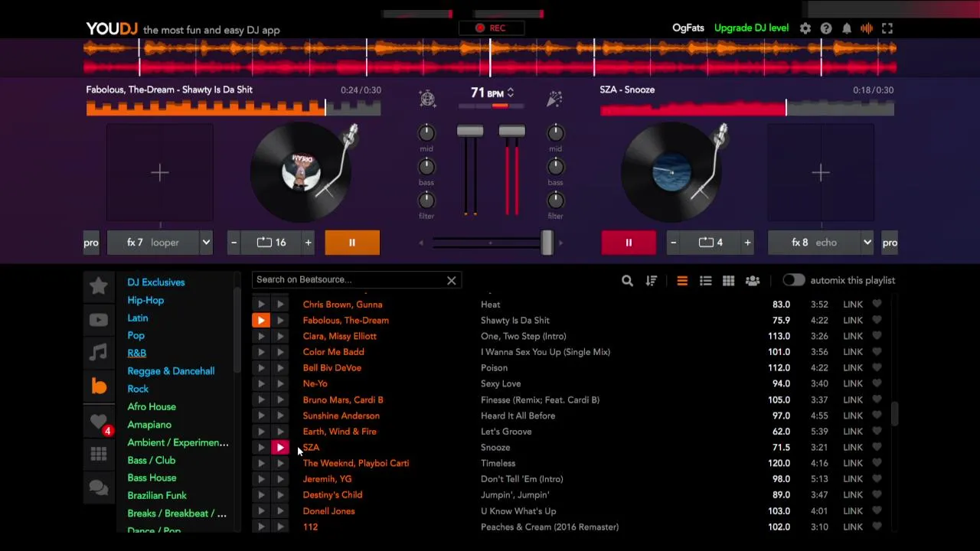The image size is (980, 551).
Task: Load Jeremih, YG track to right deck
Action: [280, 479]
